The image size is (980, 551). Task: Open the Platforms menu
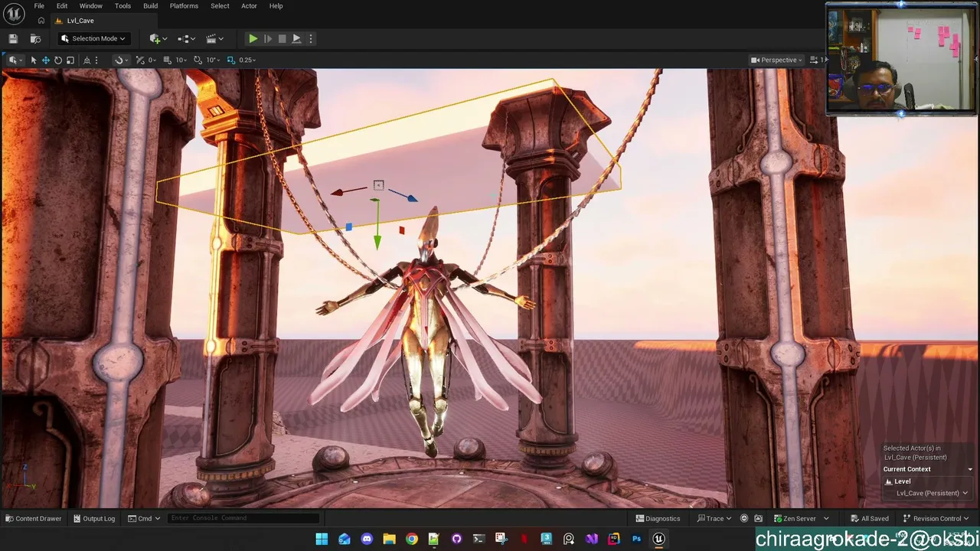point(184,6)
